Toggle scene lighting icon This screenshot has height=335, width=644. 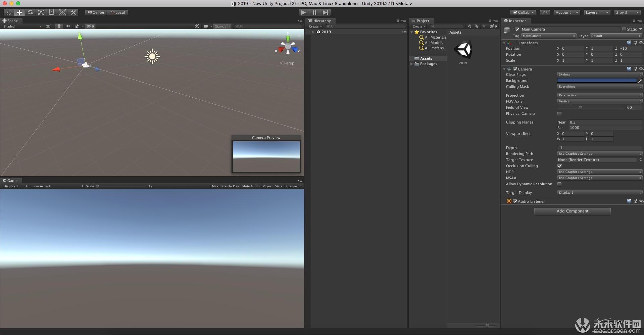[59, 26]
